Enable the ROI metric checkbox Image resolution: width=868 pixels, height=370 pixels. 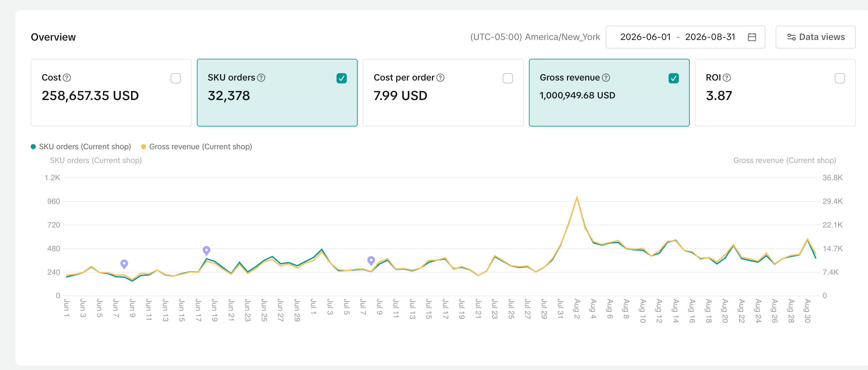pos(839,78)
